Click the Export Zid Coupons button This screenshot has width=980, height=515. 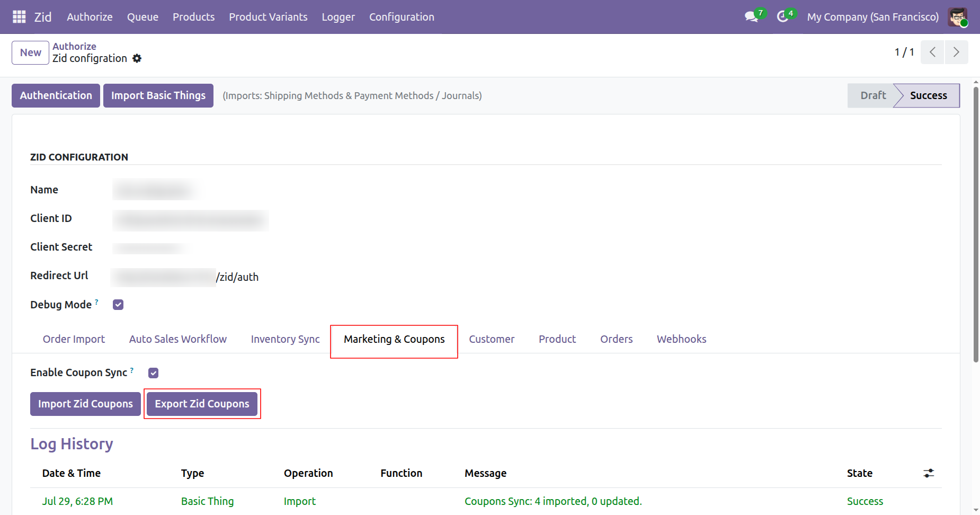202,404
